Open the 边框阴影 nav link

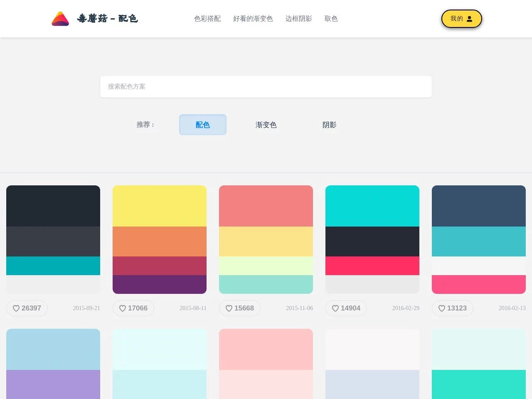(298, 19)
